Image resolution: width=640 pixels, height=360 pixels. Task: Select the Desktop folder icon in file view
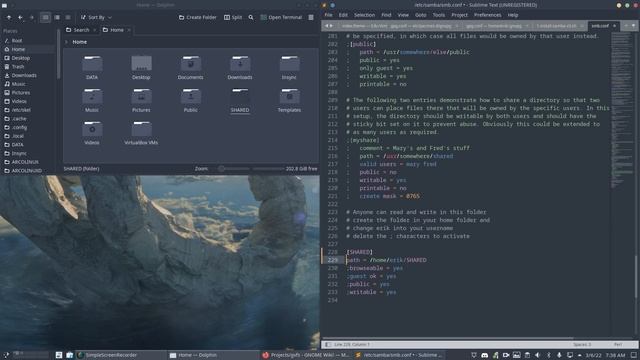pyautogui.click(x=141, y=64)
